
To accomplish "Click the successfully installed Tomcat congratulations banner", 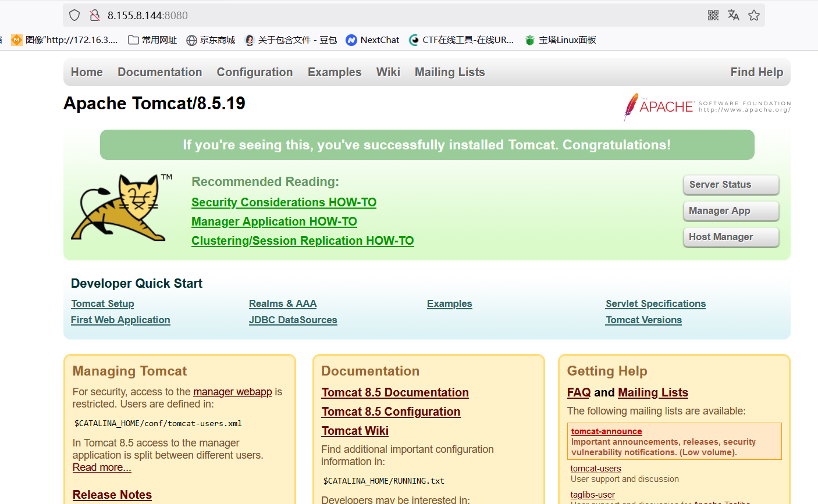I will [x=427, y=145].
